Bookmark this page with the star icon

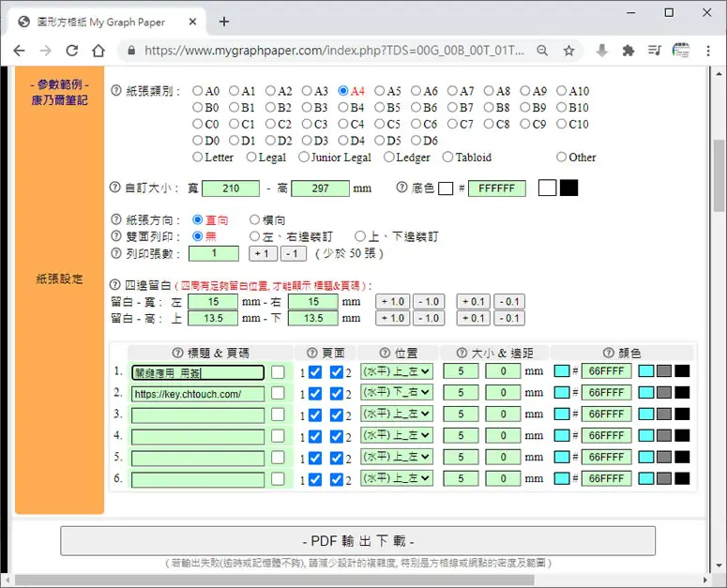(x=568, y=51)
